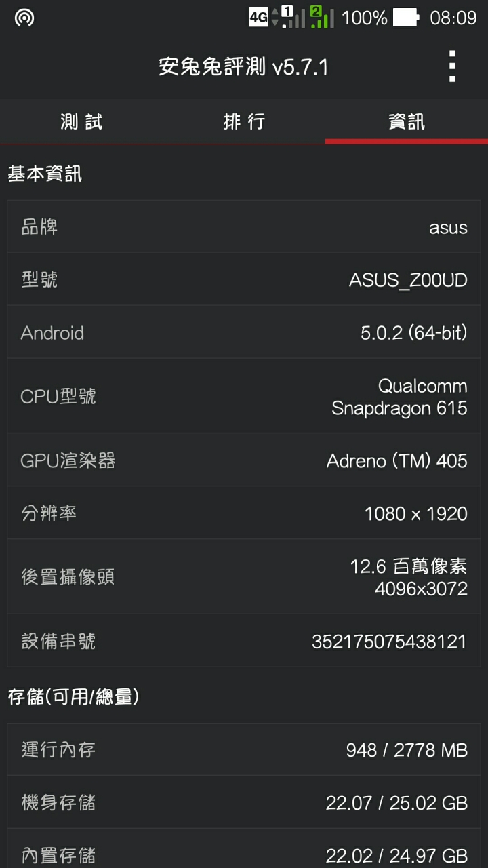Screen dimensions: 488x868
Task: Select the CPU型號 Snapdragon 615 row
Action: [x=244, y=396]
